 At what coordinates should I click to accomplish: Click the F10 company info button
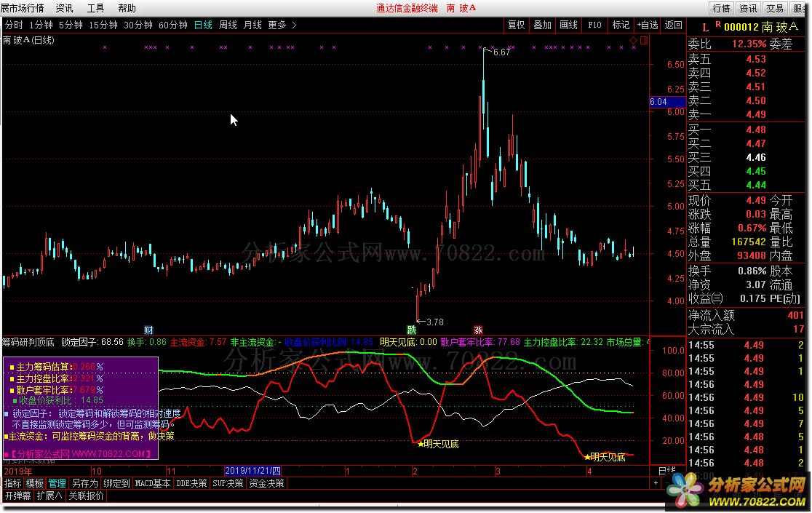(x=594, y=25)
